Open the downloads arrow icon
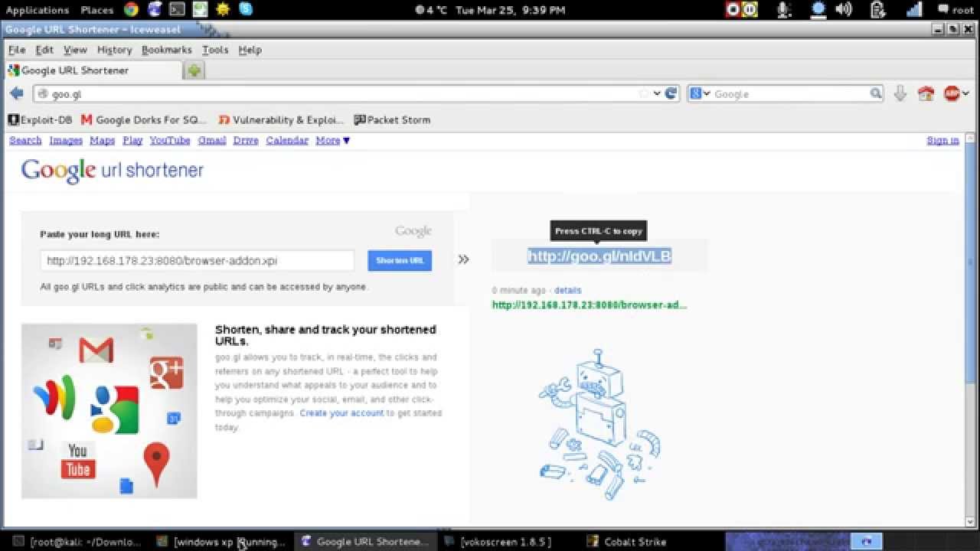Image resolution: width=980 pixels, height=551 pixels. 900,93
